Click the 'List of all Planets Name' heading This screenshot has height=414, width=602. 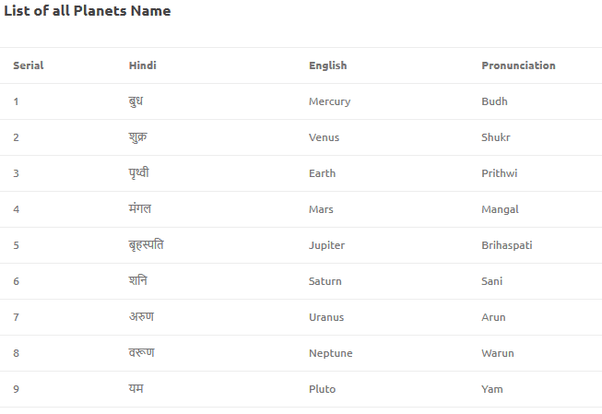click(x=87, y=11)
